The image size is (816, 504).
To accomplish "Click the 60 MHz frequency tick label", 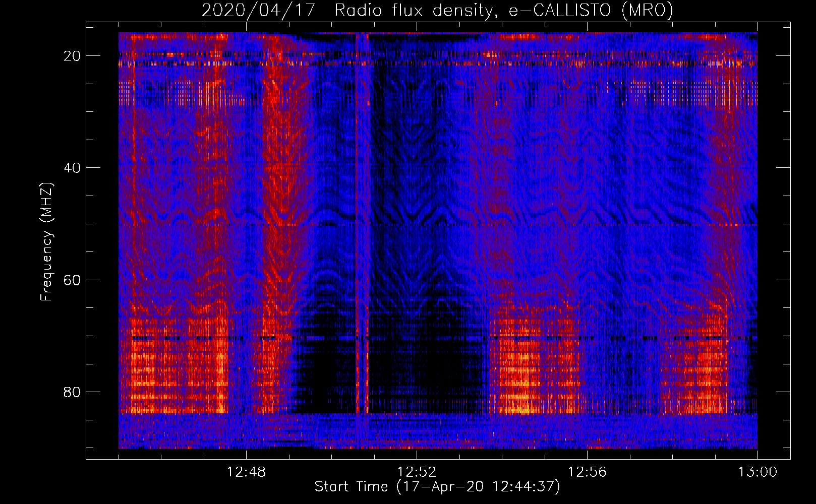I will tap(73, 280).
